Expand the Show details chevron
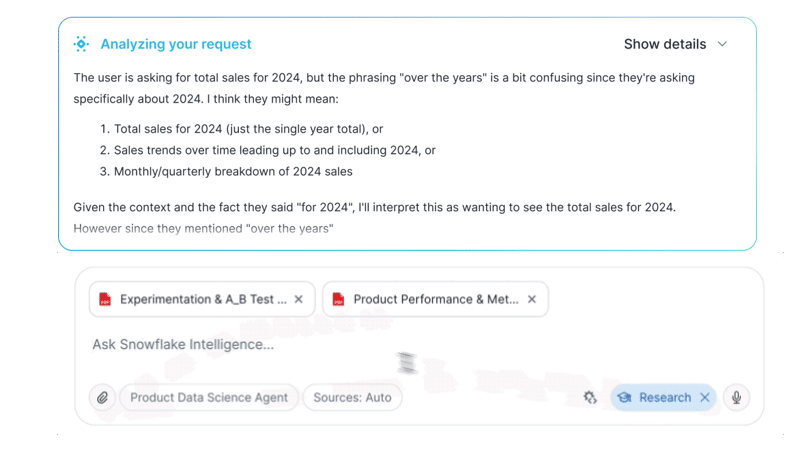 pos(723,44)
